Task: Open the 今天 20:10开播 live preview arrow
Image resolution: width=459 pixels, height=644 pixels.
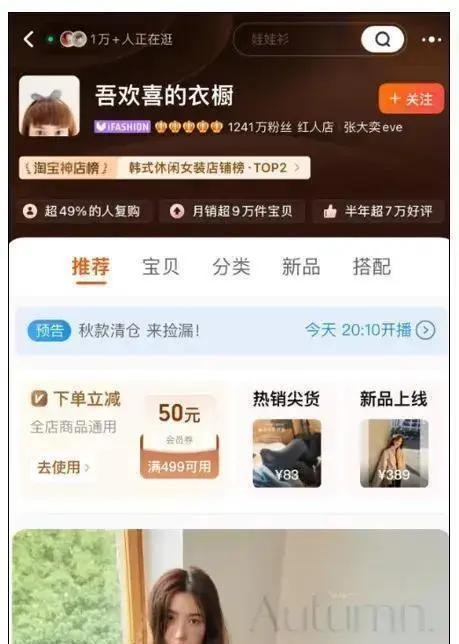Action: pos(425,330)
